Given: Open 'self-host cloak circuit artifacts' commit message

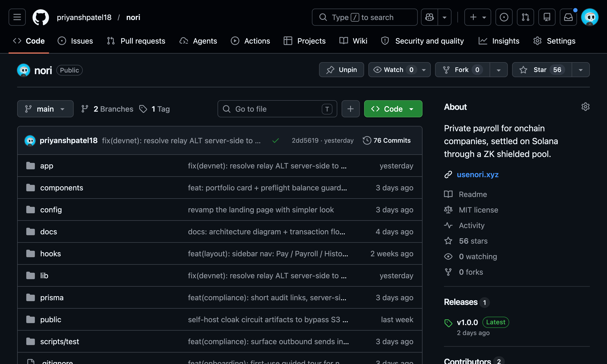Looking at the screenshot, I should (268, 320).
